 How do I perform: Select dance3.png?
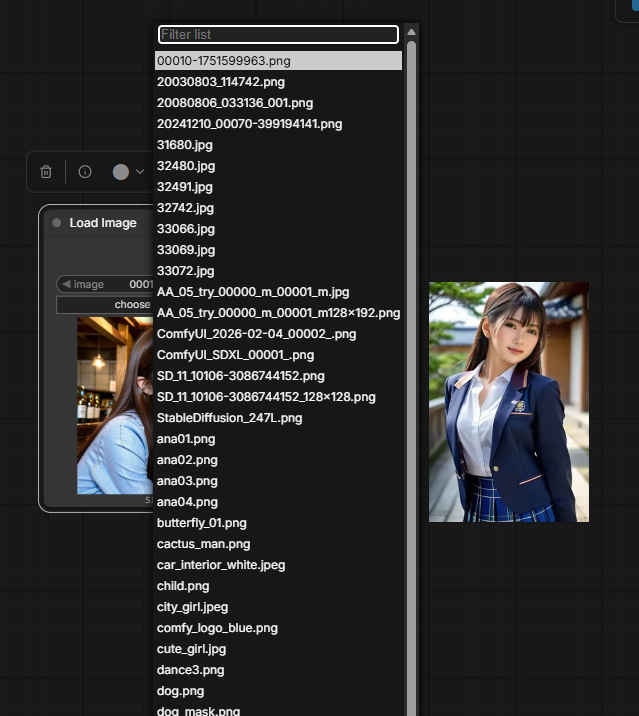click(x=278, y=670)
